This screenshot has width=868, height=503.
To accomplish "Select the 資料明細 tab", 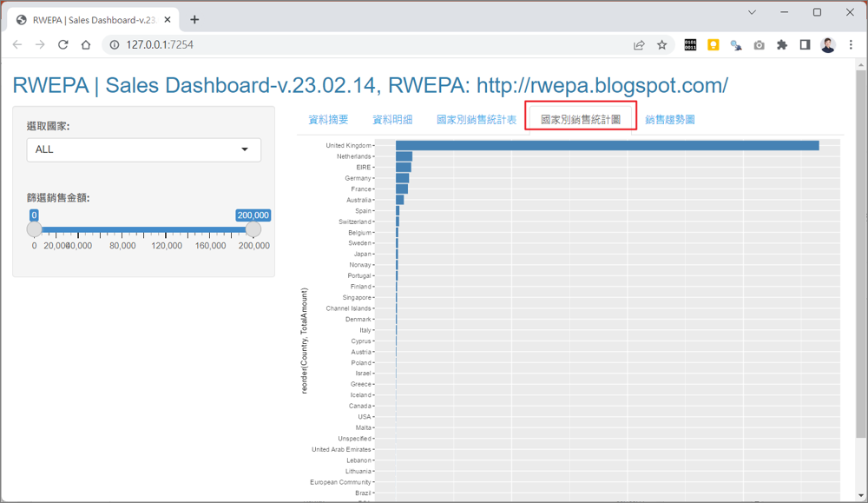I will click(392, 120).
